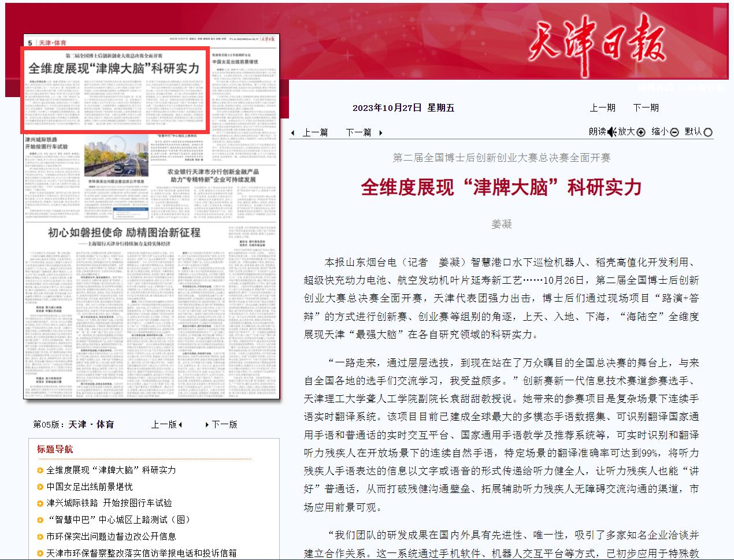Go to previous issue via 上一期
Screen dimensions: 734x560
coord(602,108)
